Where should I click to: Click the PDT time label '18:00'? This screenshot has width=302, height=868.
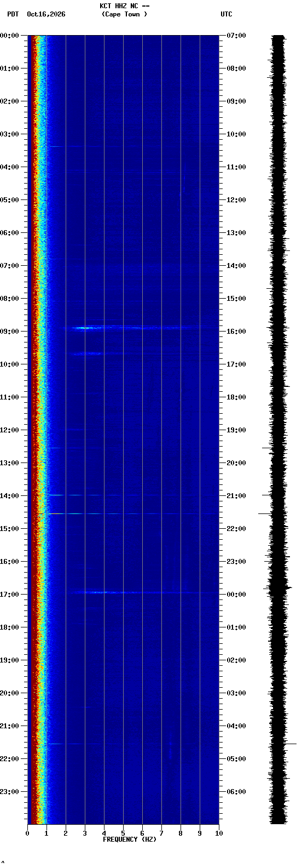(9, 627)
